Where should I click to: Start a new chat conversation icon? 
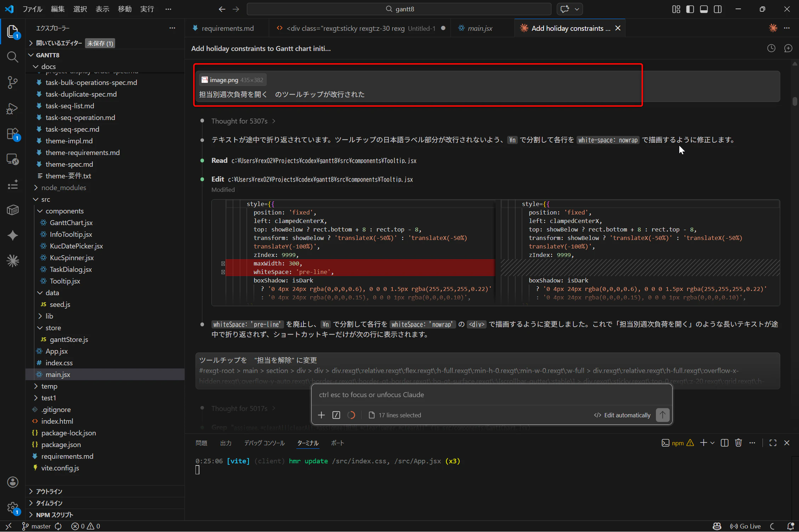[x=788, y=48]
